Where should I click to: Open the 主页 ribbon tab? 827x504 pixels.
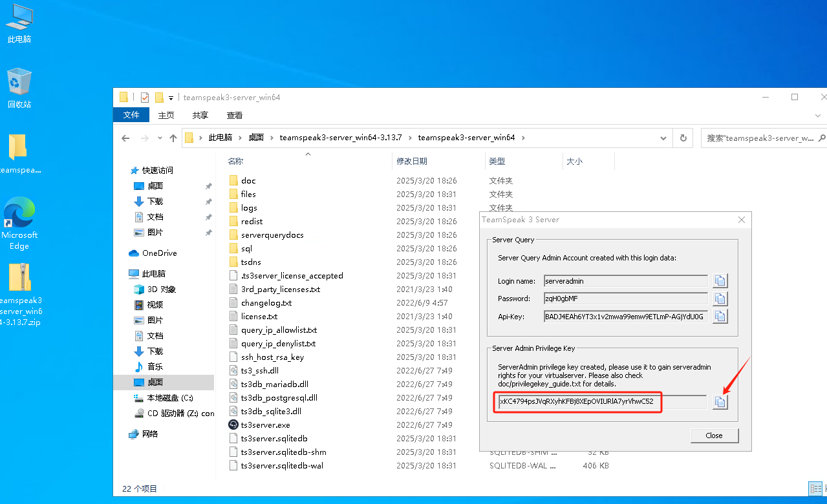pyautogui.click(x=166, y=115)
